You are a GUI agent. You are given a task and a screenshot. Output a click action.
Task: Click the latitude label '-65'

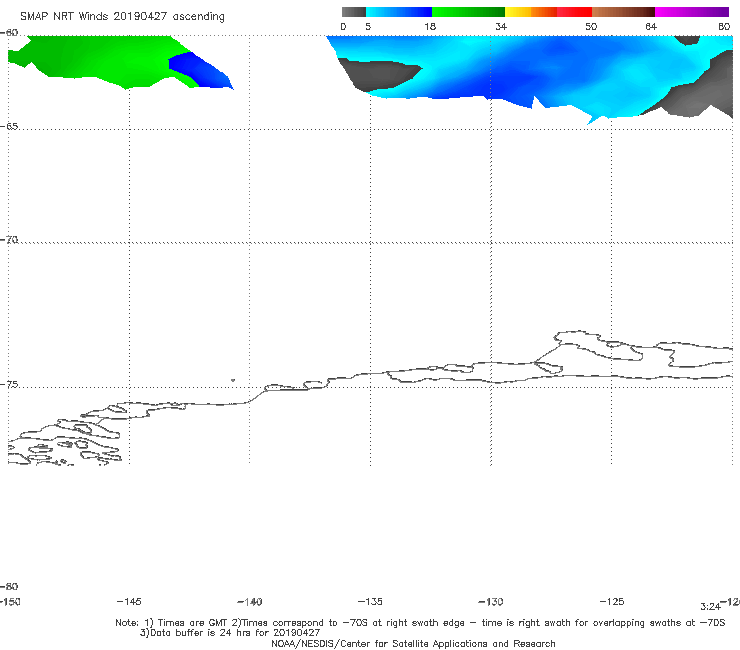9,127
